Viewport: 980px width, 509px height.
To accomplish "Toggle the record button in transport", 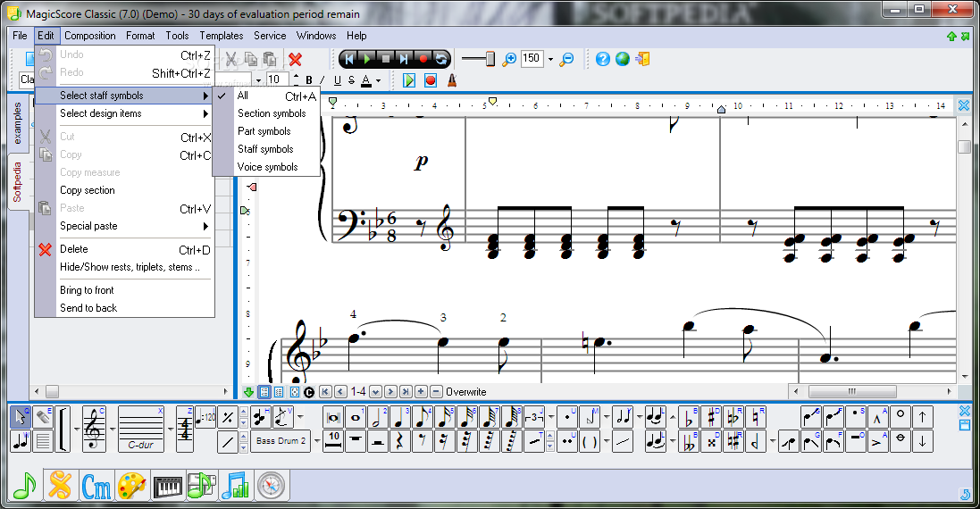I will pos(423,59).
